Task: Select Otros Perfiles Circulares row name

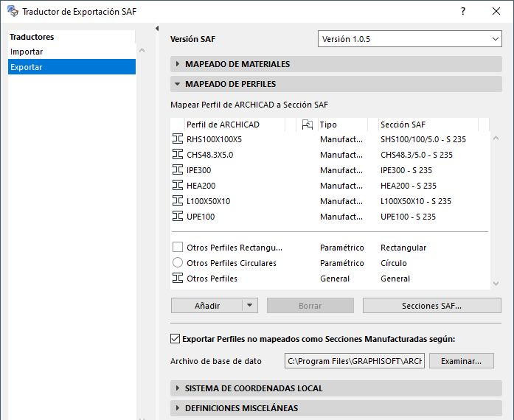Action: coord(232,263)
